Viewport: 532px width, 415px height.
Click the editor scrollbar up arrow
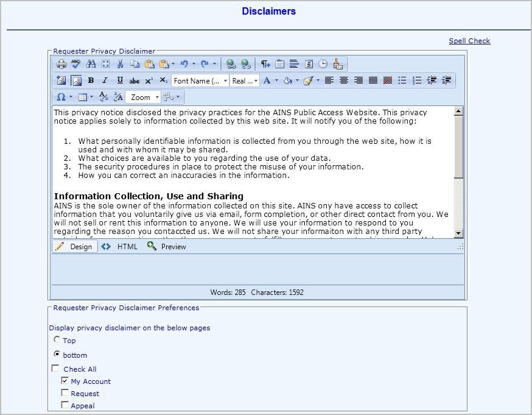pyautogui.click(x=458, y=111)
